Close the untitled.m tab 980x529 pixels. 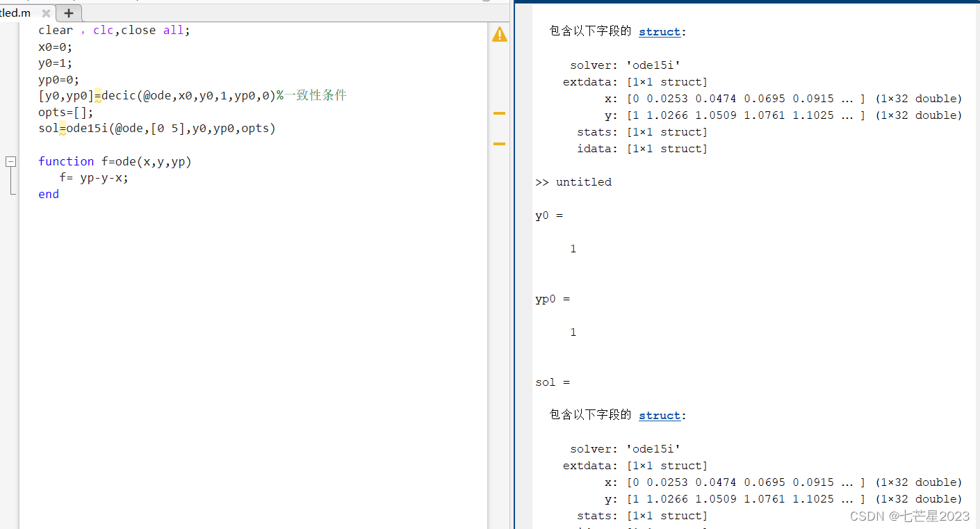46,13
